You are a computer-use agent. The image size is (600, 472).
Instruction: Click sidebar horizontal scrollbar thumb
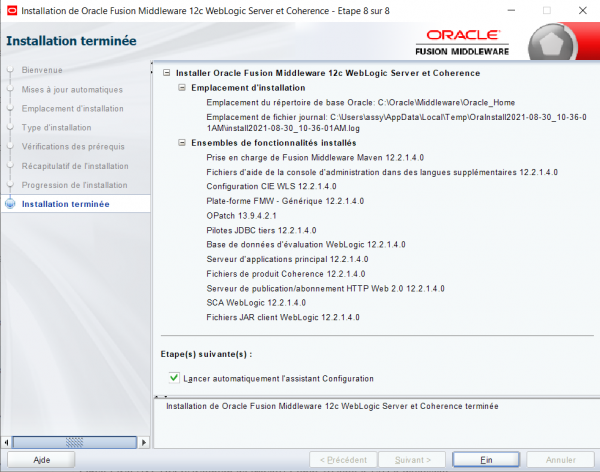point(75,443)
